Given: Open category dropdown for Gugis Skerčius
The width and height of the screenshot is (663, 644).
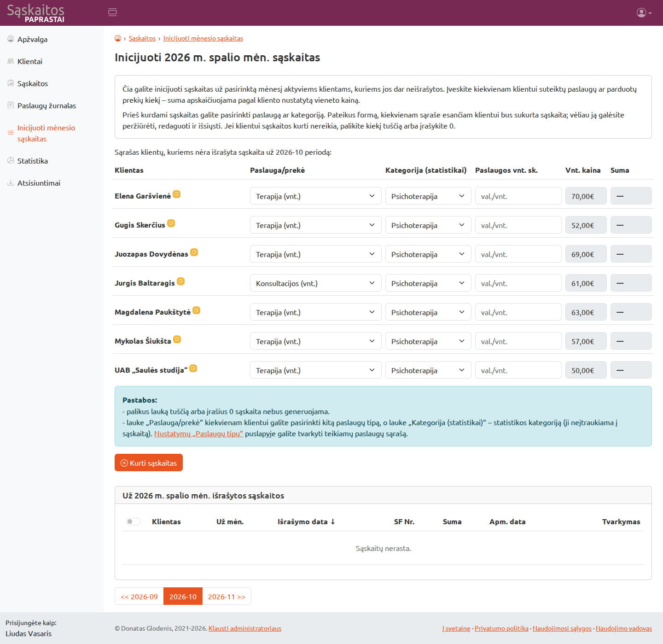Looking at the screenshot, I should [x=428, y=225].
